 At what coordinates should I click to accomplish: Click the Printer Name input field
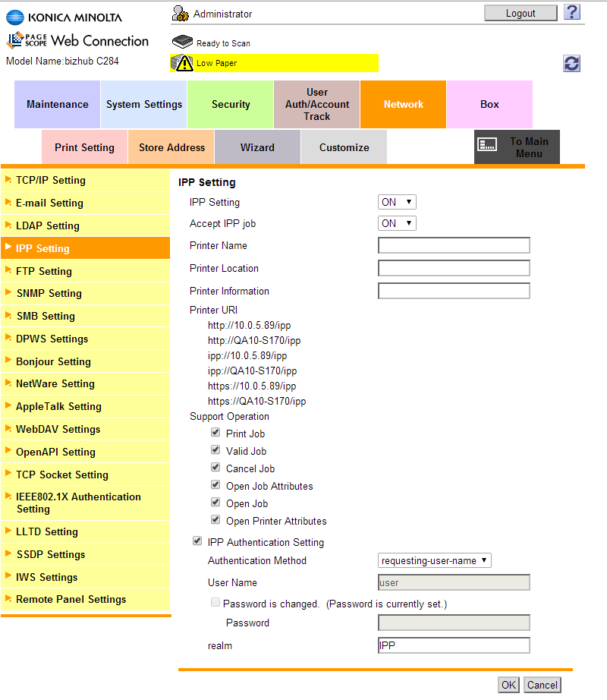[x=453, y=245]
